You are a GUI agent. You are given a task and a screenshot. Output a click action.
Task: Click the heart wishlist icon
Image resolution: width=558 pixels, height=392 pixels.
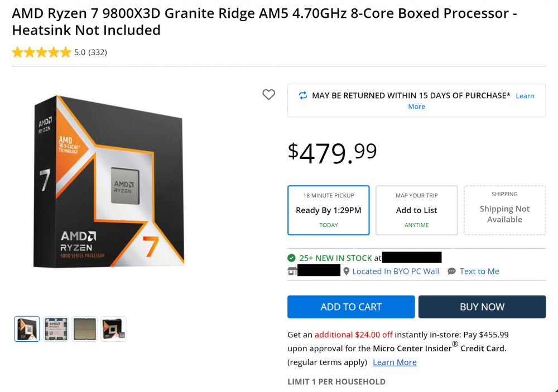coord(268,95)
